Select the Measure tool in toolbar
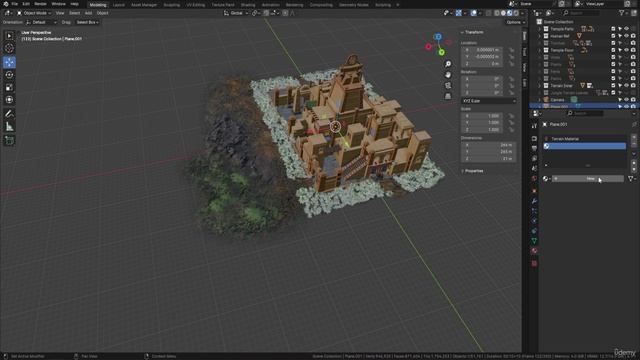 coord(9,127)
